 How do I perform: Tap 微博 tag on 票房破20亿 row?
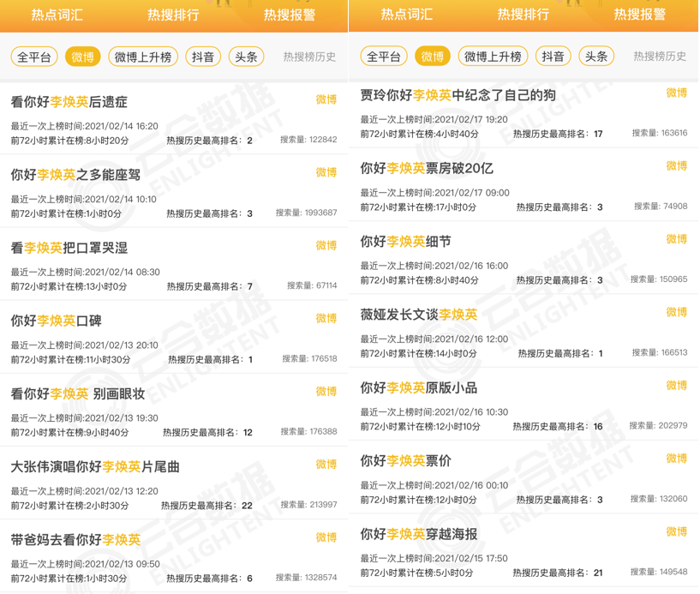click(677, 165)
